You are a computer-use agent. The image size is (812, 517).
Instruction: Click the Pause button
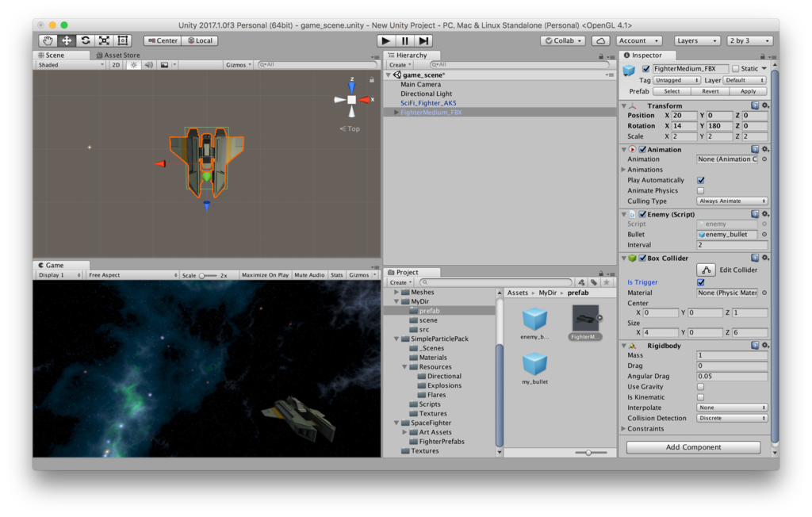[404, 40]
